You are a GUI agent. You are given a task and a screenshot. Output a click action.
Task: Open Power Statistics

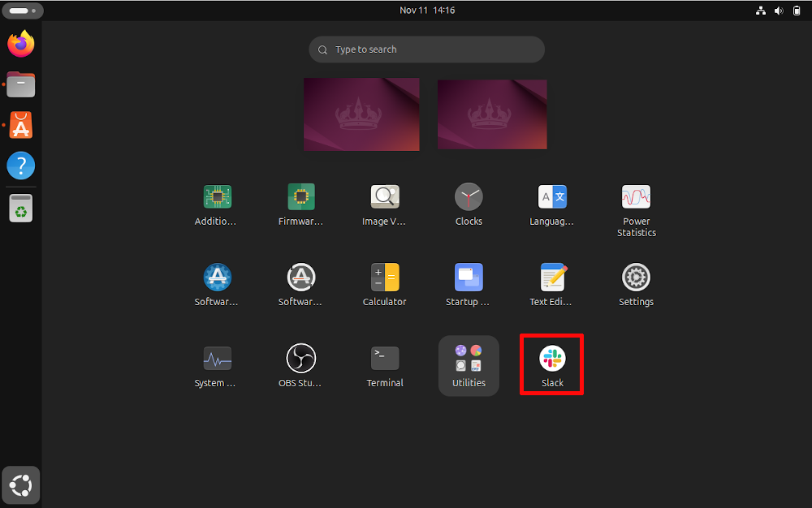point(636,196)
